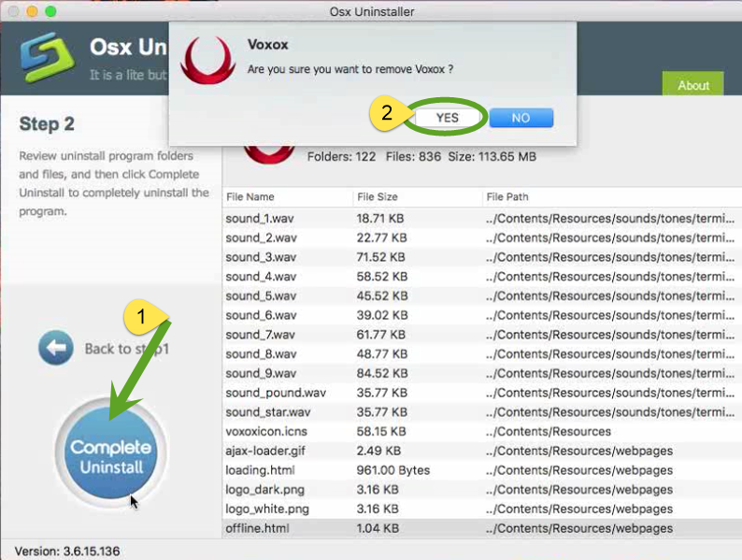Click the Folders: 122 summary text
Viewport: 742px width, 560px height.
341,157
